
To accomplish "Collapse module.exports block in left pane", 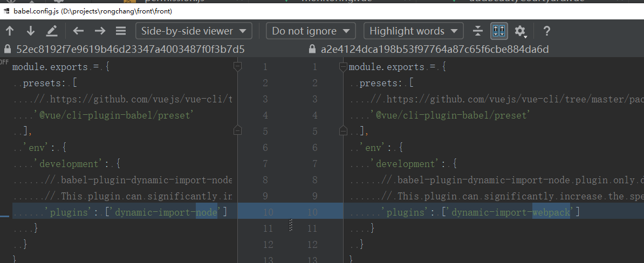I will (237, 67).
